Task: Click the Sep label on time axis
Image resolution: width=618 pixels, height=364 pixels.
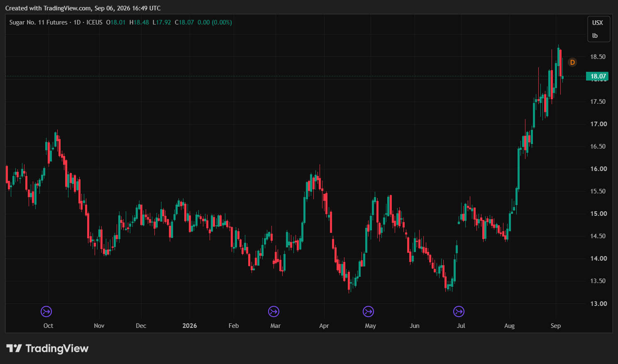Action: [x=556, y=326]
